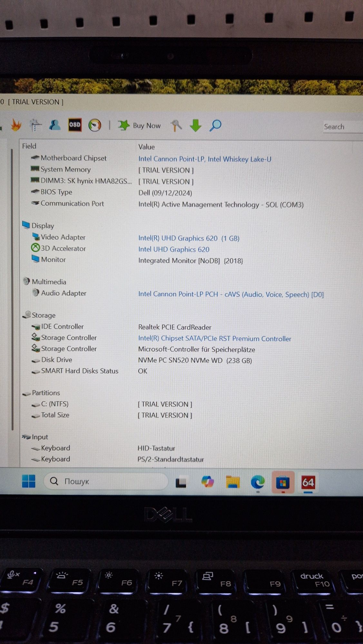This screenshot has width=363, height=644.
Task: Open the Windows Start menu
Action: point(28,481)
